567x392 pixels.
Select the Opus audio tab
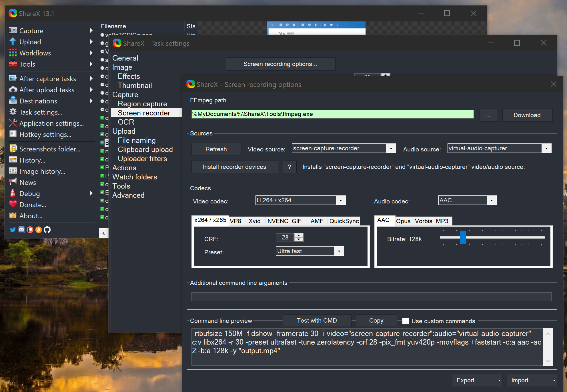click(403, 221)
